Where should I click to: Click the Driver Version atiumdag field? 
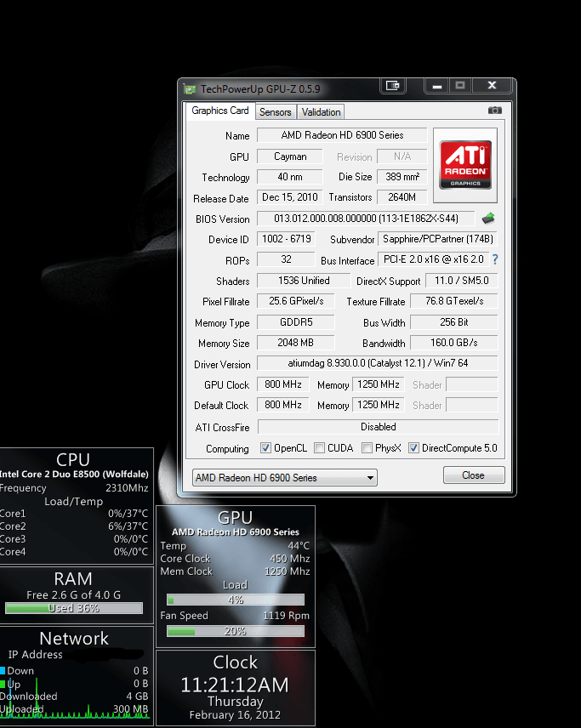(x=378, y=363)
